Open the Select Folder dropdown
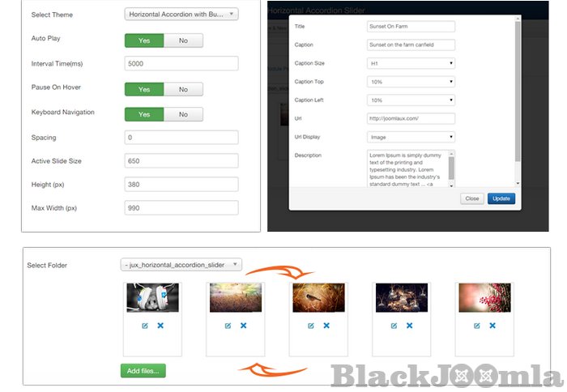Image resolution: width=567 pixels, height=392 pixels. click(181, 264)
